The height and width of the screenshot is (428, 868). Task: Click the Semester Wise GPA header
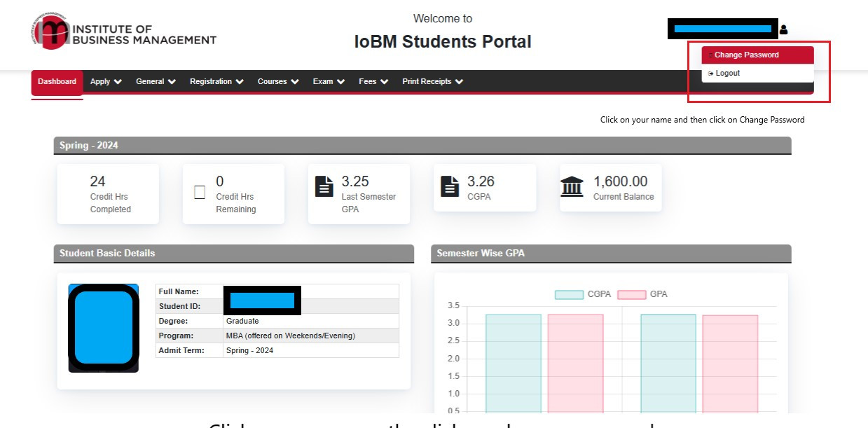click(611, 254)
